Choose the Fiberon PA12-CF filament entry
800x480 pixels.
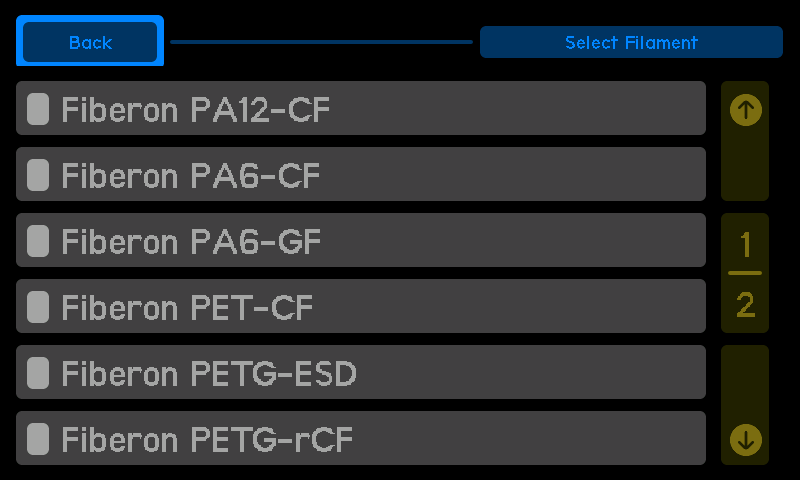pyautogui.click(x=361, y=108)
